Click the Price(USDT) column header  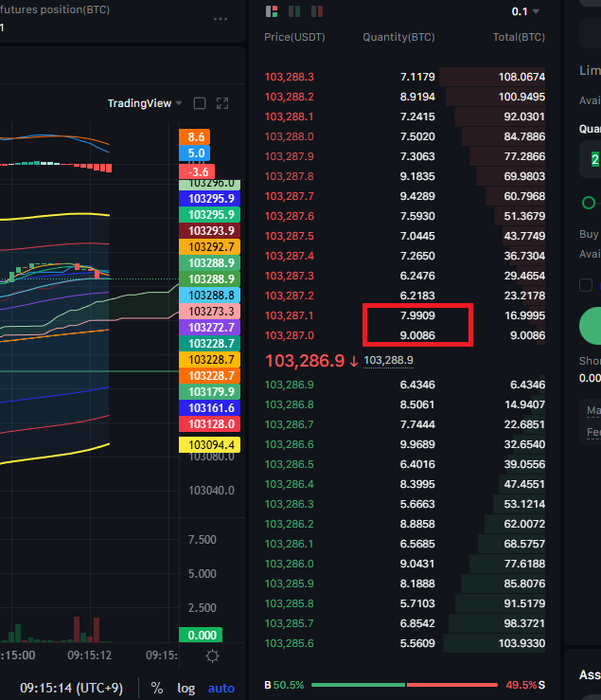(x=294, y=37)
